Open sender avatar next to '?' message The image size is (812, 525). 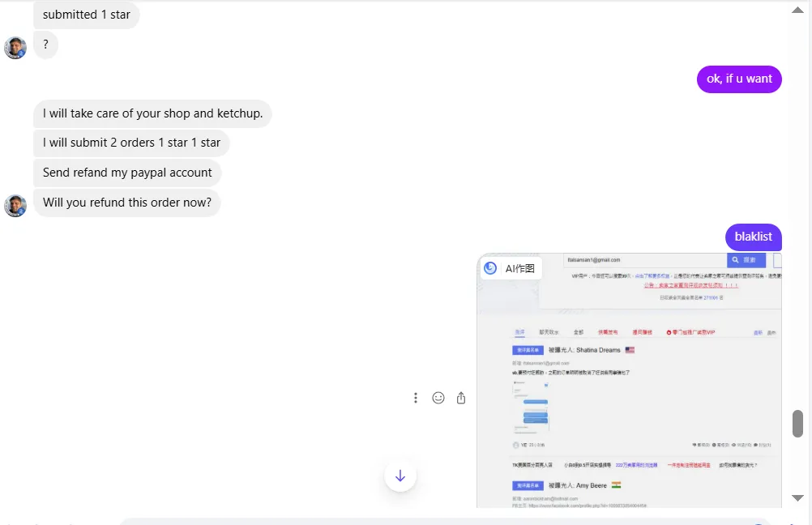(15, 48)
